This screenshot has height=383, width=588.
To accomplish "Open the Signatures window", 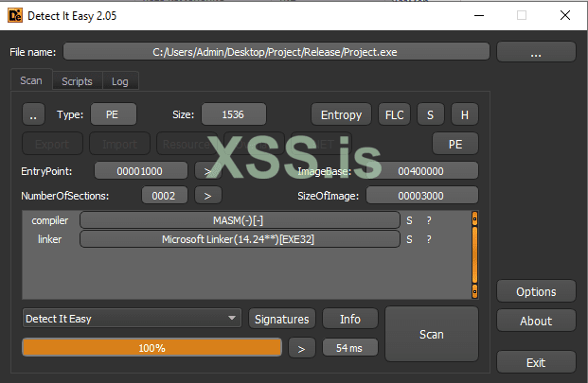I will click(x=282, y=319).
